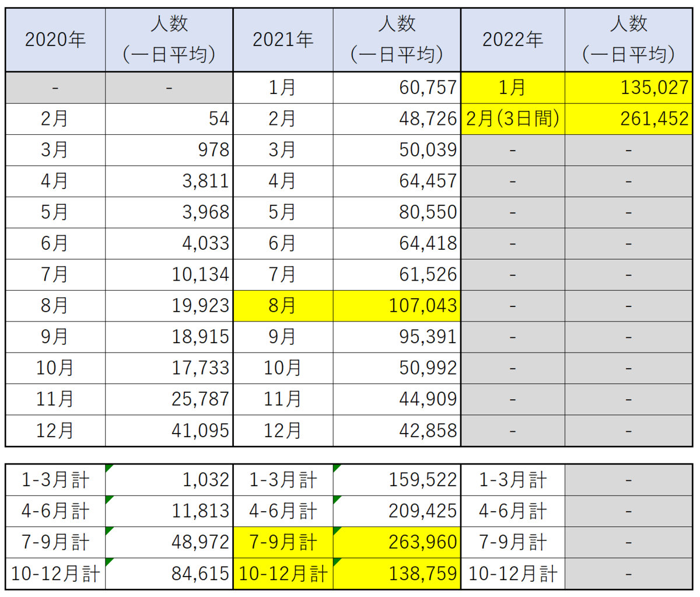Click the 2020 1-3月計 label
This screenshot has width=700, height=597.
55,480
